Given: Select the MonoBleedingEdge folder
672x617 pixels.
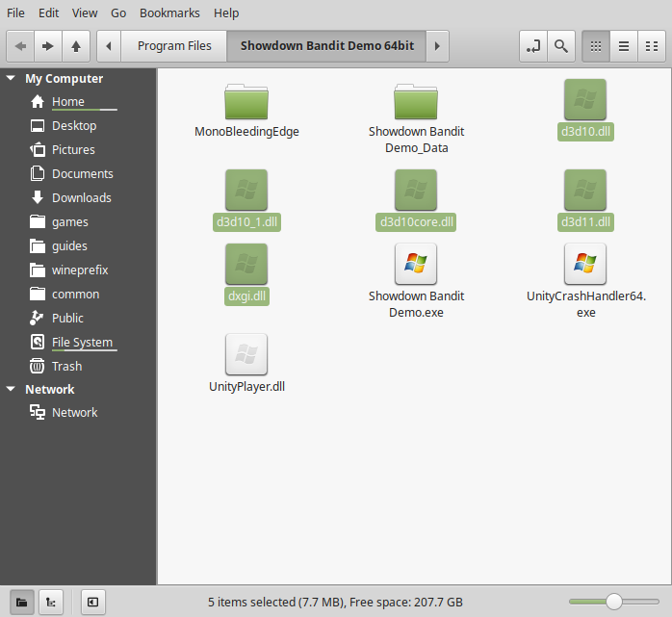Looking at the screenshot, I should [246, 102].
